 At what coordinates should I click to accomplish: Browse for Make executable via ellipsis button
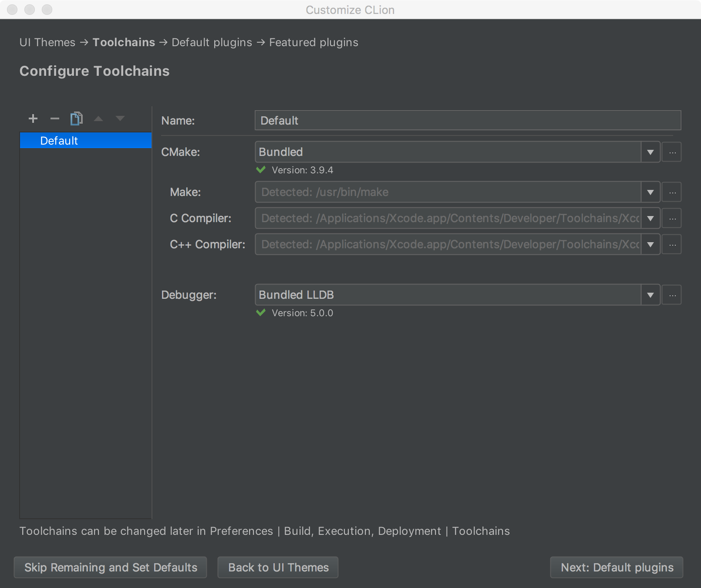[x=672, y=192]
